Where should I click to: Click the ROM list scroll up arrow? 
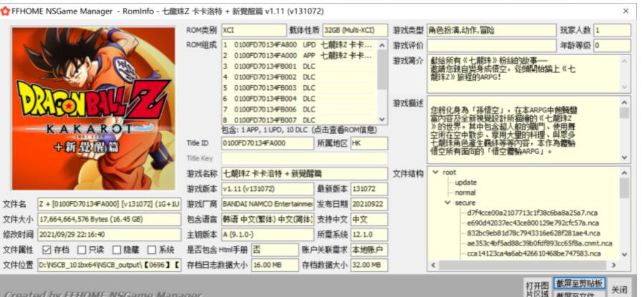click(382, 45)
